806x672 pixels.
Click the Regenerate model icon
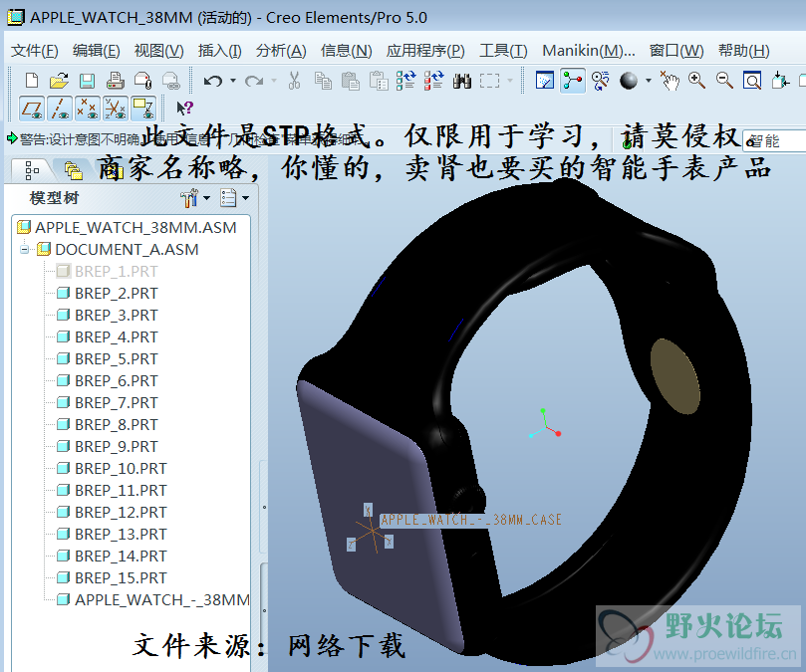[406, 81]
